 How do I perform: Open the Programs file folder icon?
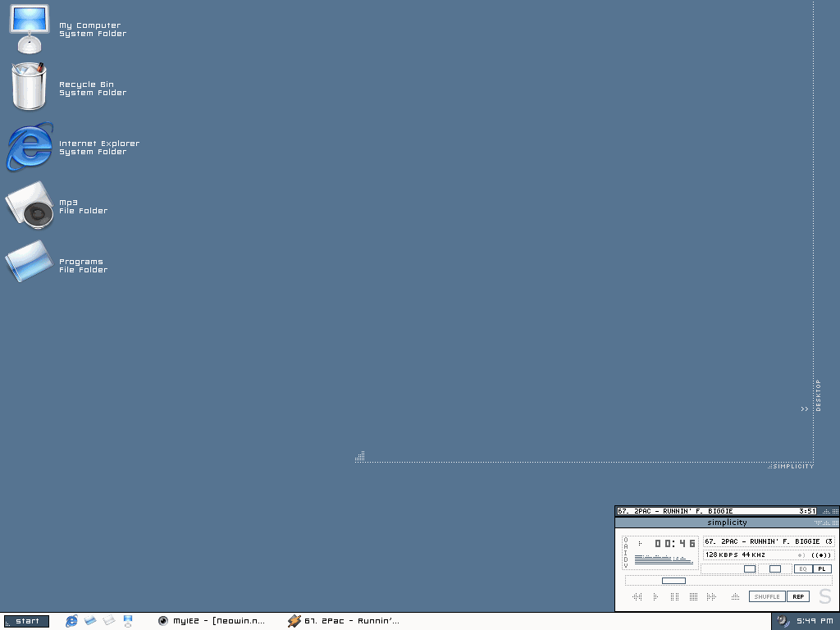(x=30, y=264)
